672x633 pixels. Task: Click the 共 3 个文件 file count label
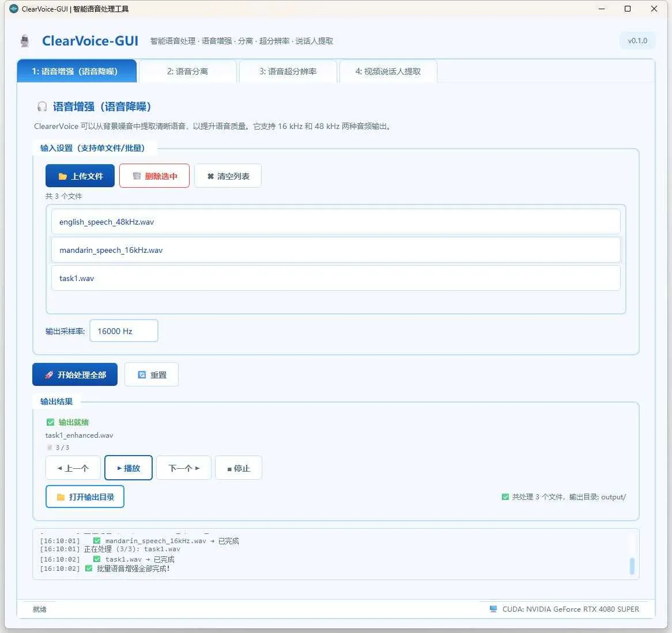click(64, 196)
